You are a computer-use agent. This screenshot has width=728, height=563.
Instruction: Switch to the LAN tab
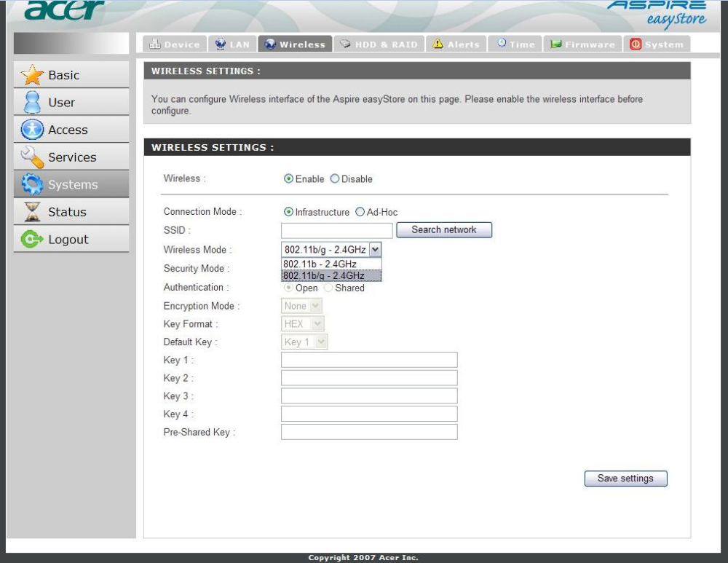tap(232, 44)
